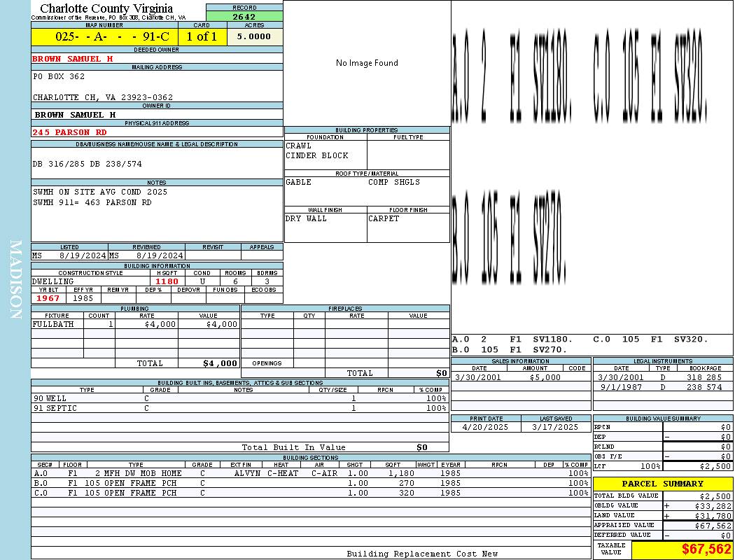Click roof type GABLE

tap(299, 182)
